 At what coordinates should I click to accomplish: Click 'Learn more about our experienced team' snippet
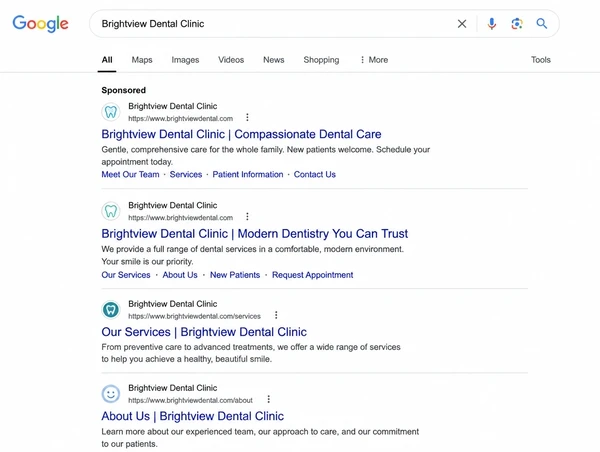pos(260,437)
